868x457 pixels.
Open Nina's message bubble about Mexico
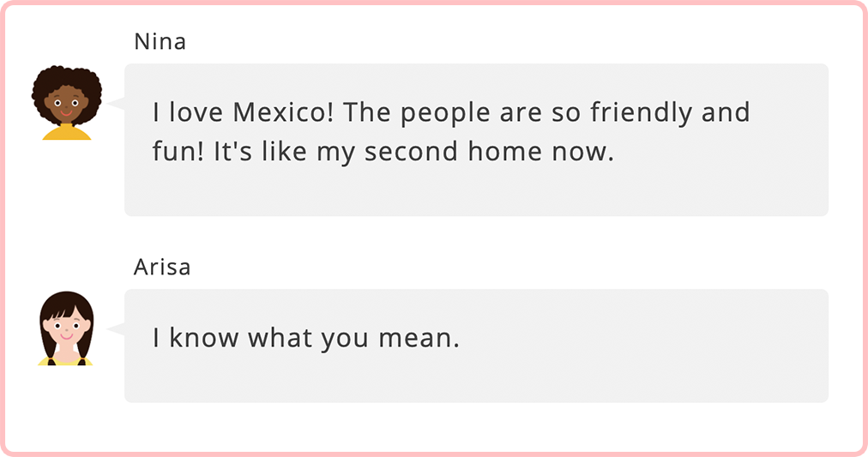coord(476,140)
